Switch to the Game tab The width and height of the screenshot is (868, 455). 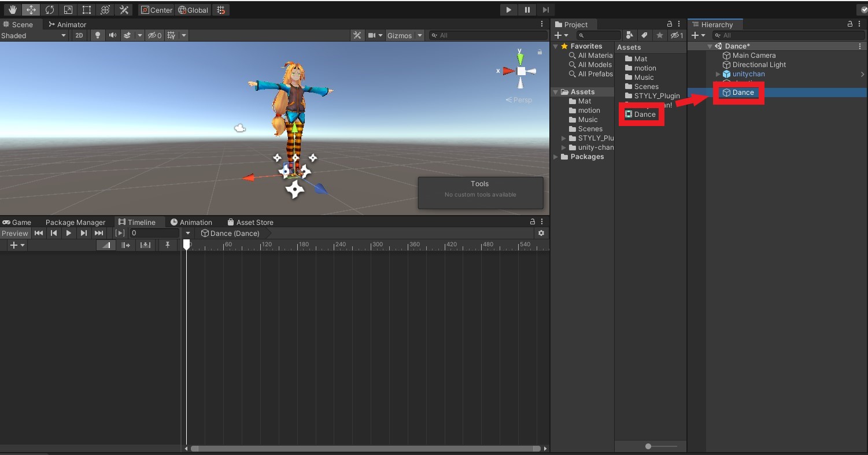click(x=17, y=222)
